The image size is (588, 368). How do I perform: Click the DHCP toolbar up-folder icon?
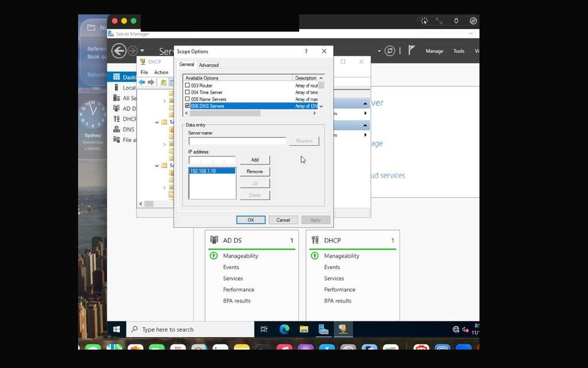[164, 82]
